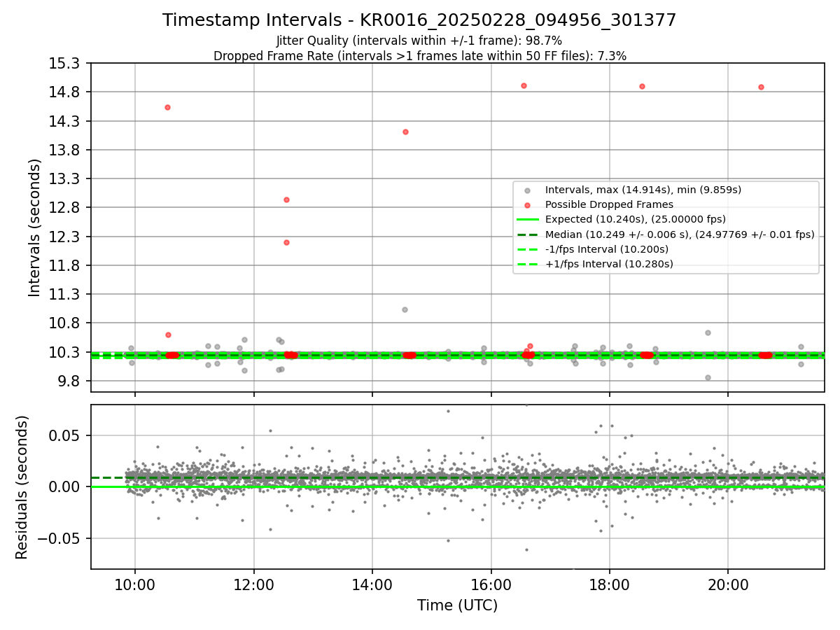The image size is (840, 630).
Task: Click the 'Residuals (seconds)' y-axis label
Action: click(22, 487)
